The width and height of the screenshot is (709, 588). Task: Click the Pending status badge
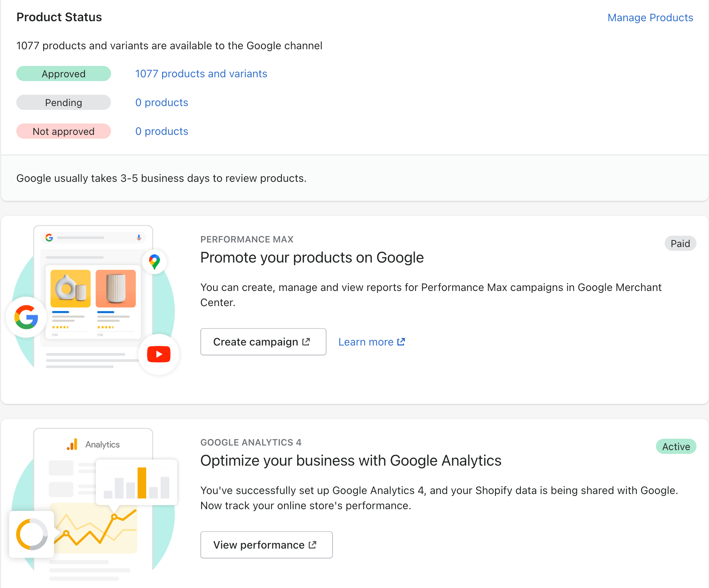click(x=64, y=102)
